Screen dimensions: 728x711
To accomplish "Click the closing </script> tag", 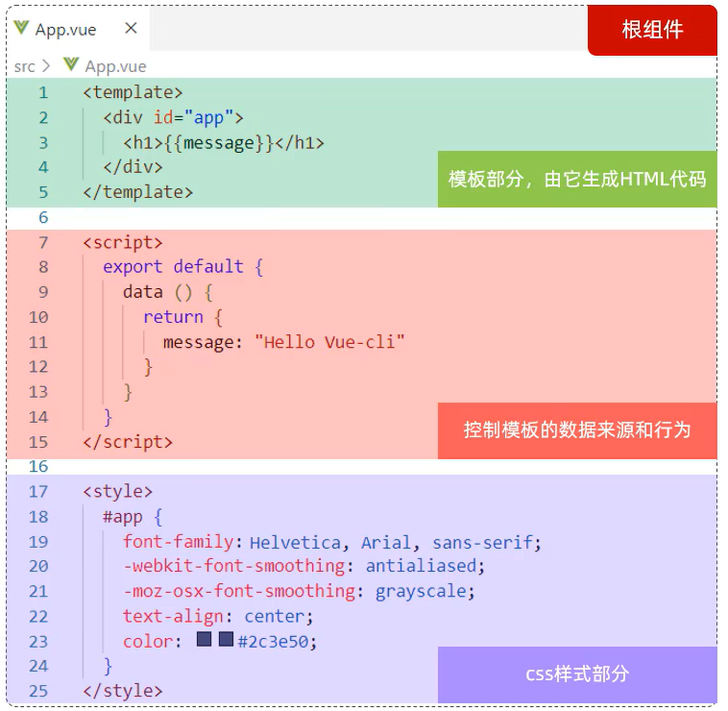I will [x=128, y=442].
